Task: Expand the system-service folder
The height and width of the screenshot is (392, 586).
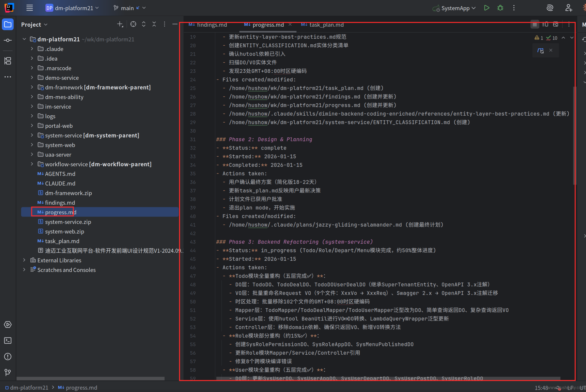Action: click(32, 135)
